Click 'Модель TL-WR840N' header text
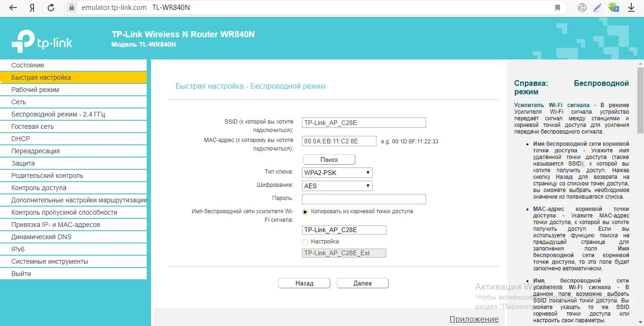644x326 pixels. [x=143, y=44]
